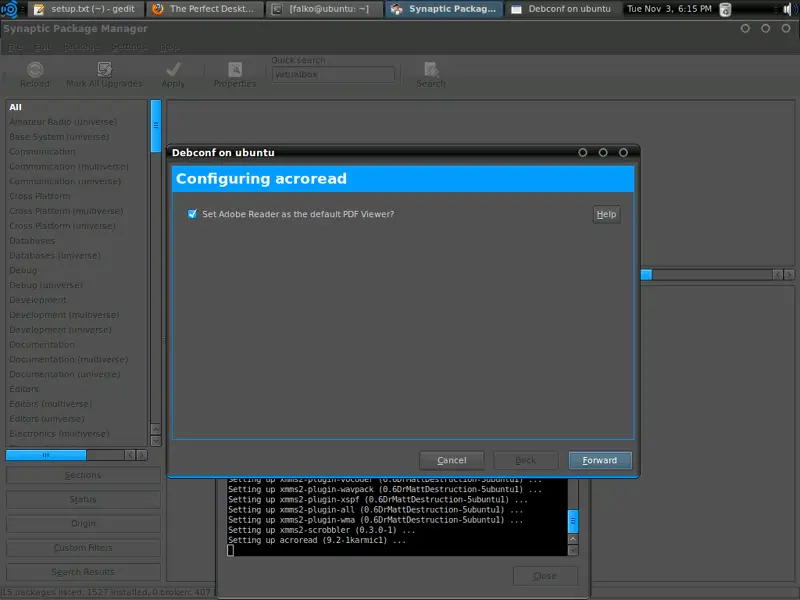Click the Status filter button
Viewport: 800px width, 600px height.
pyautogui.click(x=83, y=499)
